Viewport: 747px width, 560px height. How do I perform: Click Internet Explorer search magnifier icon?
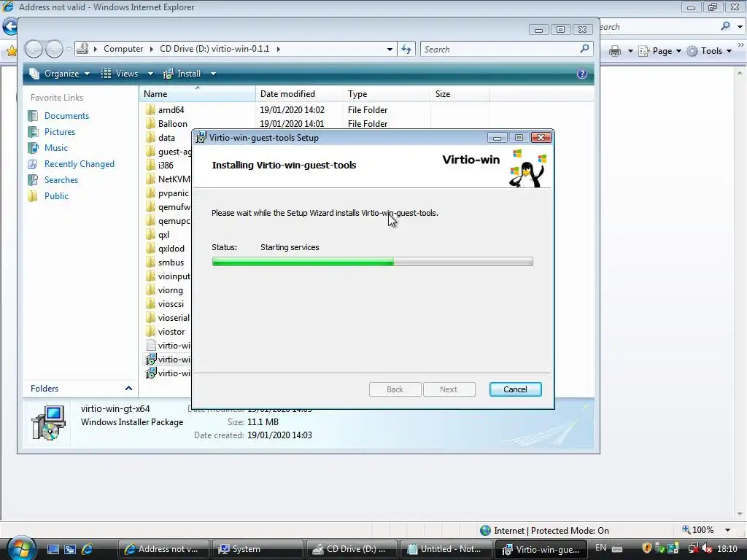726,26
